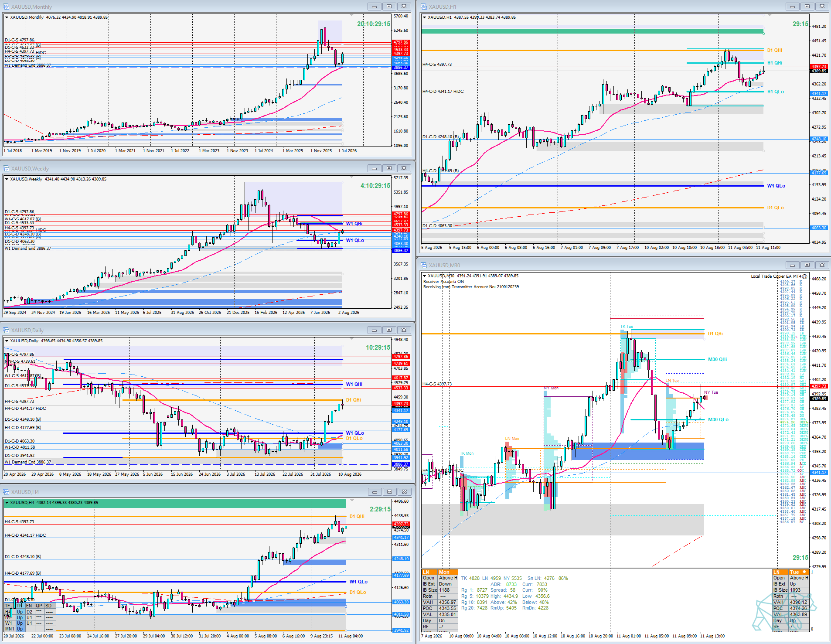Click the 'D1 QHi' label on H4 chart
This screenshot has height=644, width=831.
(357, 516)
